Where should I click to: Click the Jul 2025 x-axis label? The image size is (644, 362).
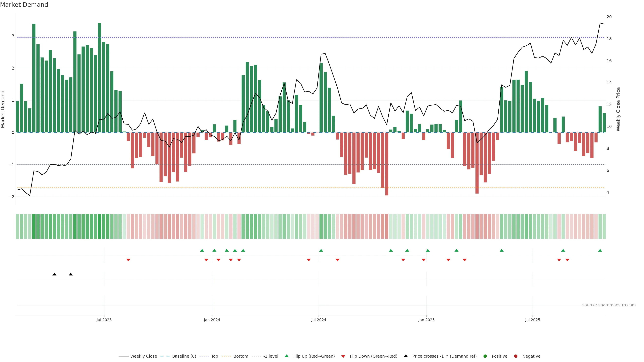(532, 320)
